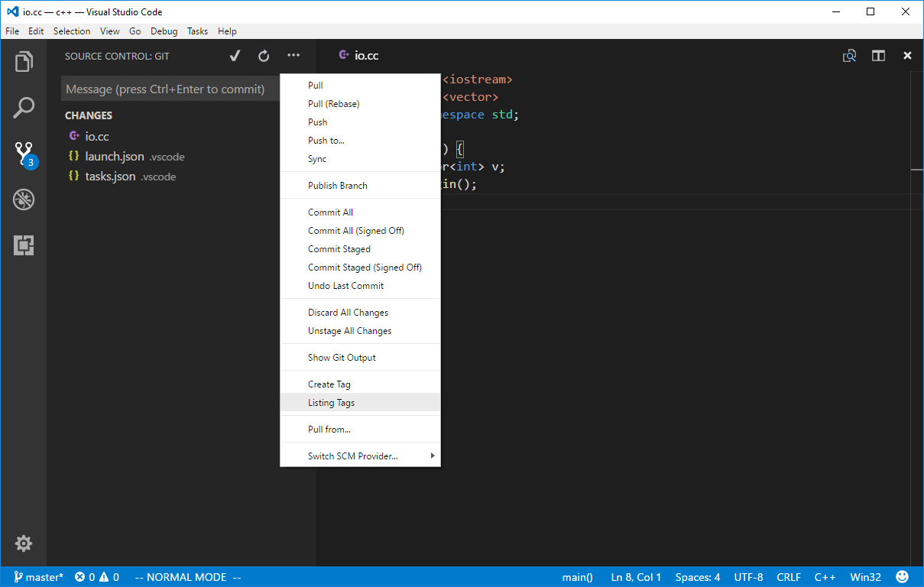Open the Edit menu
Image resolution: width=924 pixels, height=587 pixels.
pos(36,31)
